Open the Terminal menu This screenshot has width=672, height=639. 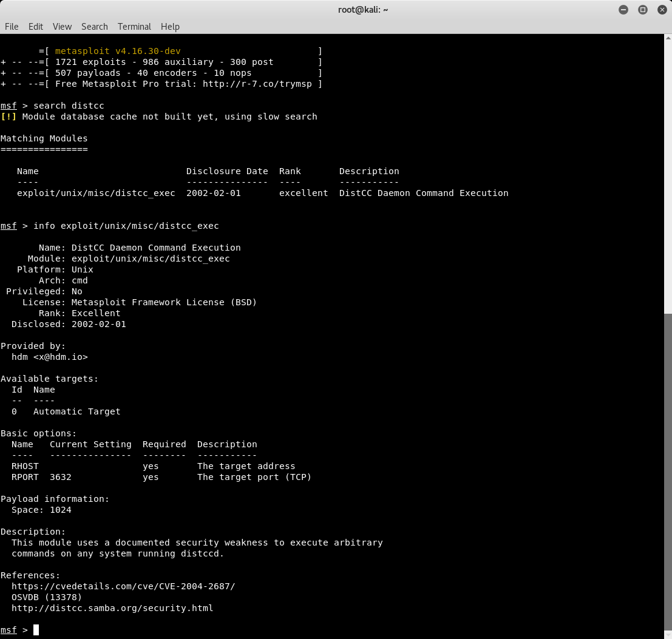(134, 27)
